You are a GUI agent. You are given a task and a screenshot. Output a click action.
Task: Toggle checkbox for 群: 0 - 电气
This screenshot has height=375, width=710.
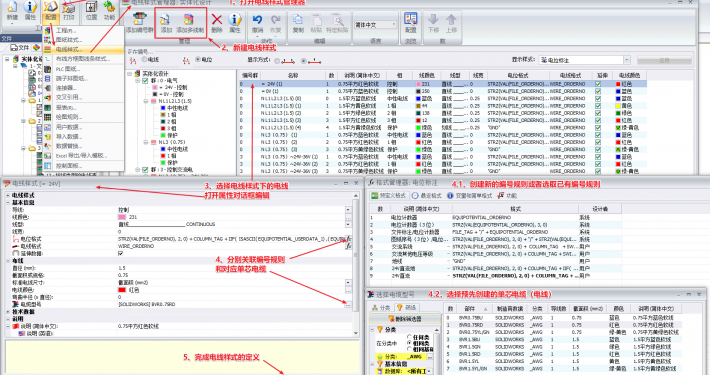point(145,81)
